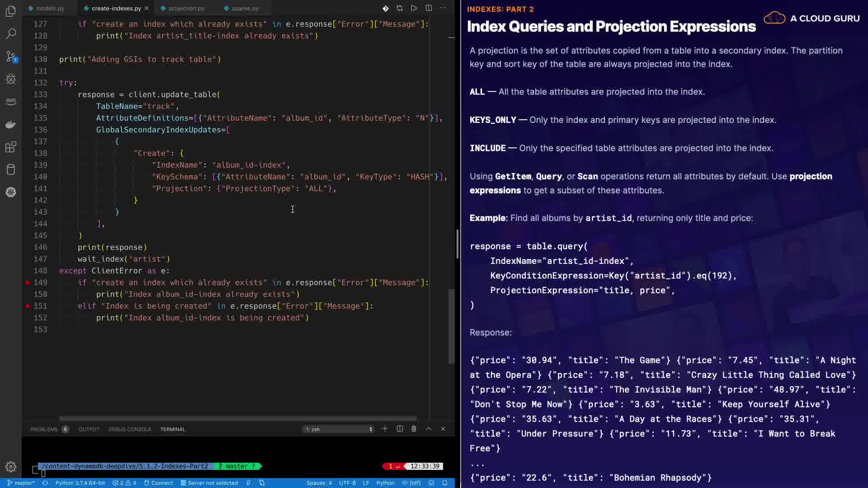
Task: Switch to the PROBLEMS panel tab
Action: coord(44,429)
